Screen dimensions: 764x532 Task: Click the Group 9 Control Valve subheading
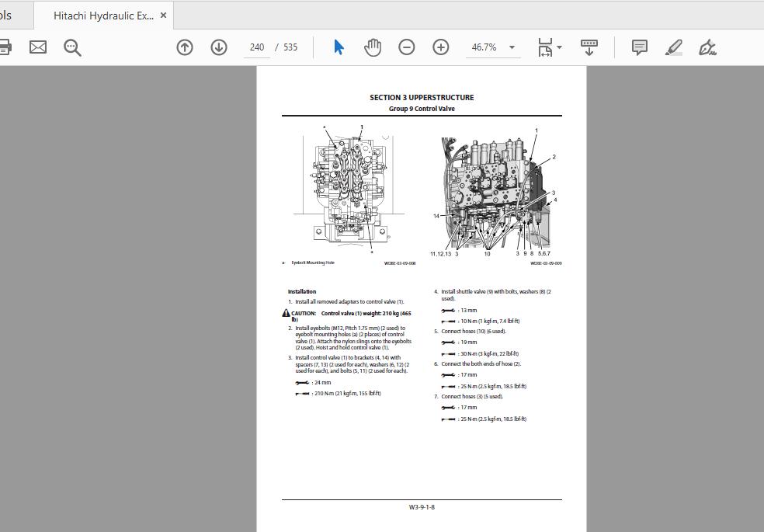[x=422, y=109]
